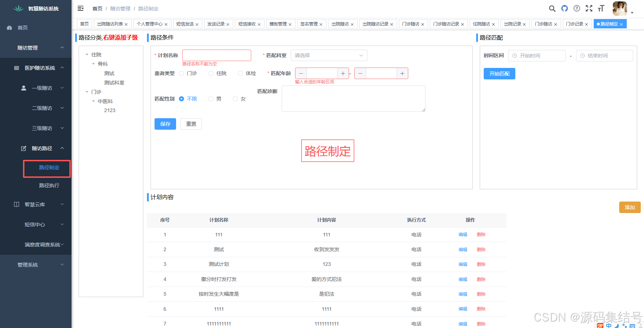Click the book icon beside 智慧云库
Screen dimensions: 644x328
(17, 204)
